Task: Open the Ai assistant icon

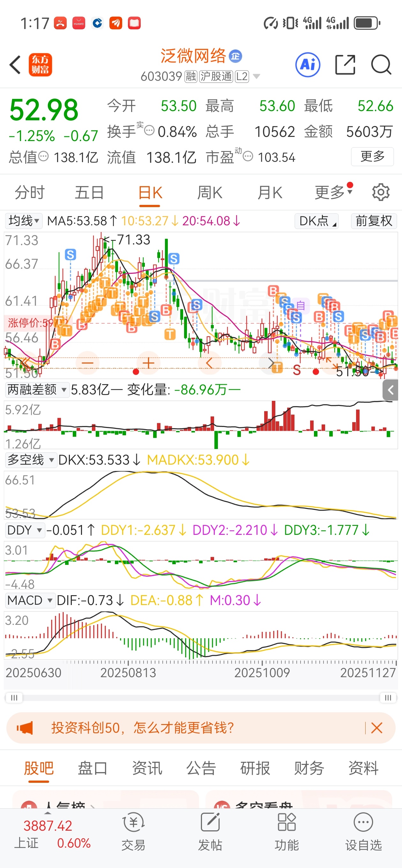Action: coord(308,65)
